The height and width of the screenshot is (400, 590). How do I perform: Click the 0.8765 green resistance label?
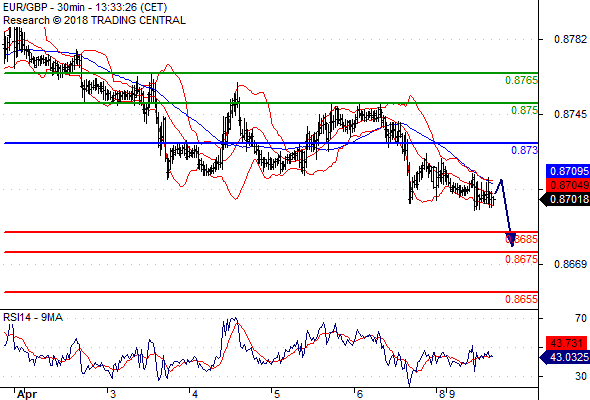(522, 80)
